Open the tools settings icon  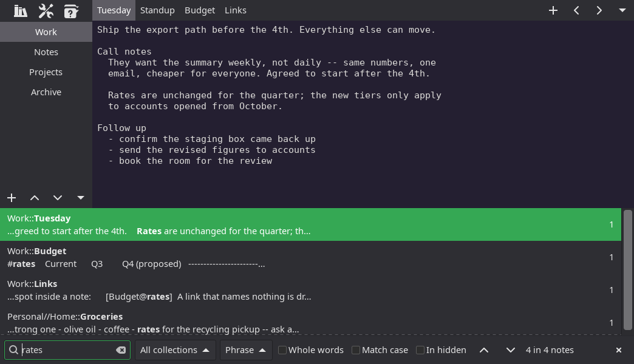[x=46, y=11]
